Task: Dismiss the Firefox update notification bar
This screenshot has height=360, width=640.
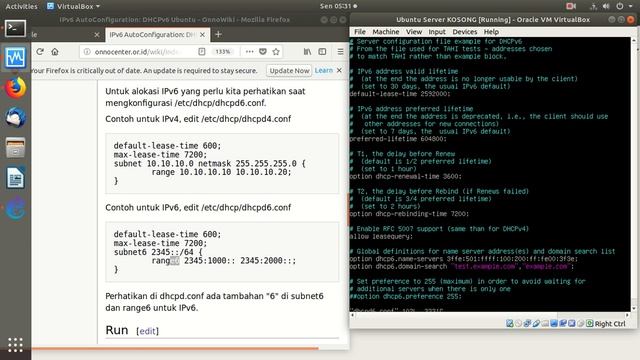Action: click(339, 70)
